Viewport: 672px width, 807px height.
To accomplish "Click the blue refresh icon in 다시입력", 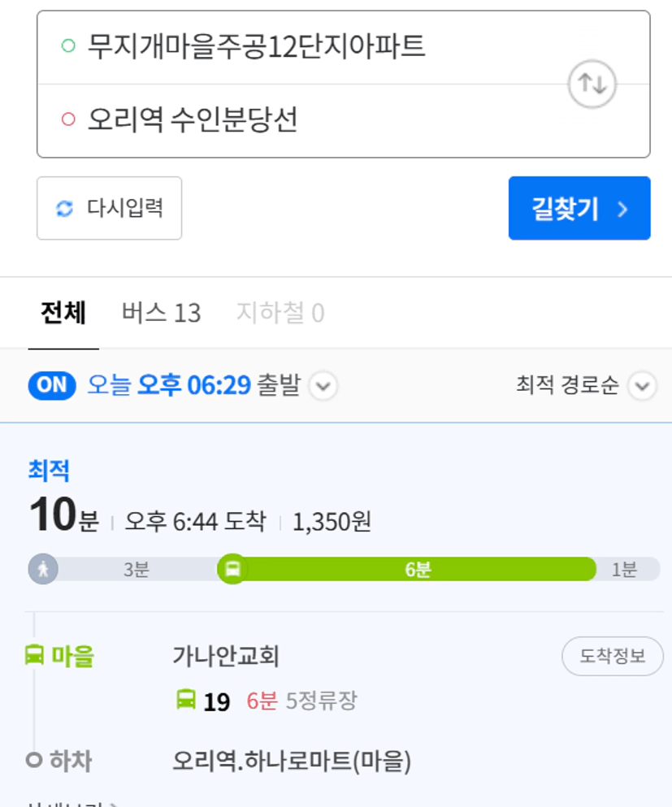I will click(64, 208).
